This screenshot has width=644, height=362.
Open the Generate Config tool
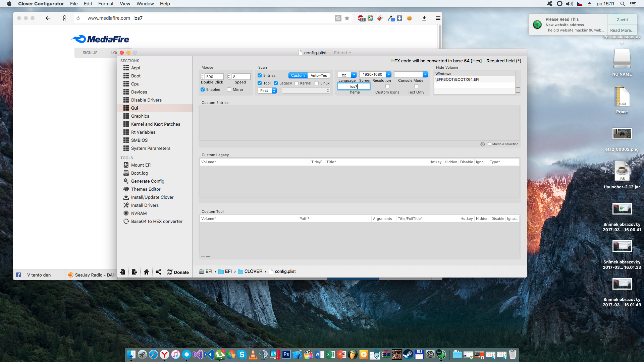pyautogui.click(x=147, y=181)
